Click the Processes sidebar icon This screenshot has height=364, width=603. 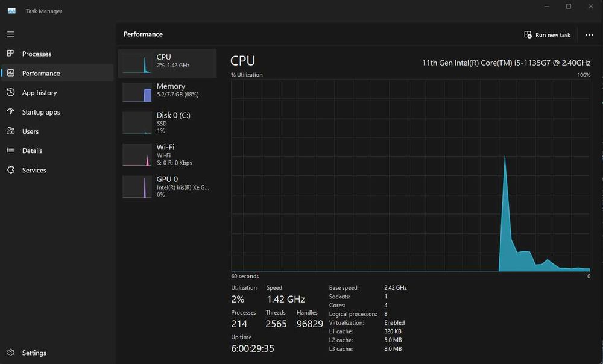click(11, 54)
